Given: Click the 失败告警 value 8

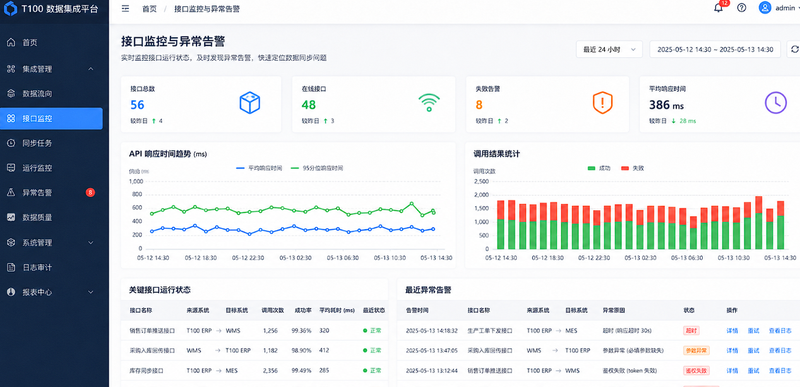Looking at the screenshot, I should click(x=479, y=105).
